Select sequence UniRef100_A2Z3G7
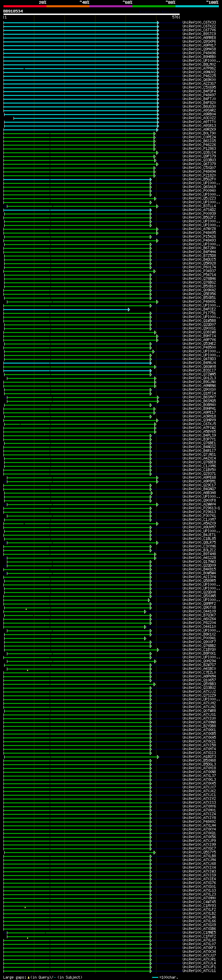This screenshot has width=222, height=980. pos(199,83)
